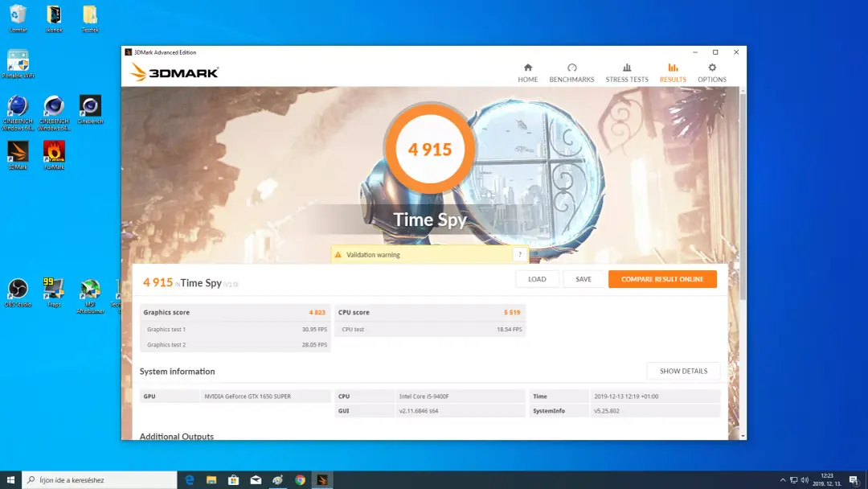Viewport: 868px width, 489px height.
Task: Open the Options gear tab
Action: pos(712,73)
